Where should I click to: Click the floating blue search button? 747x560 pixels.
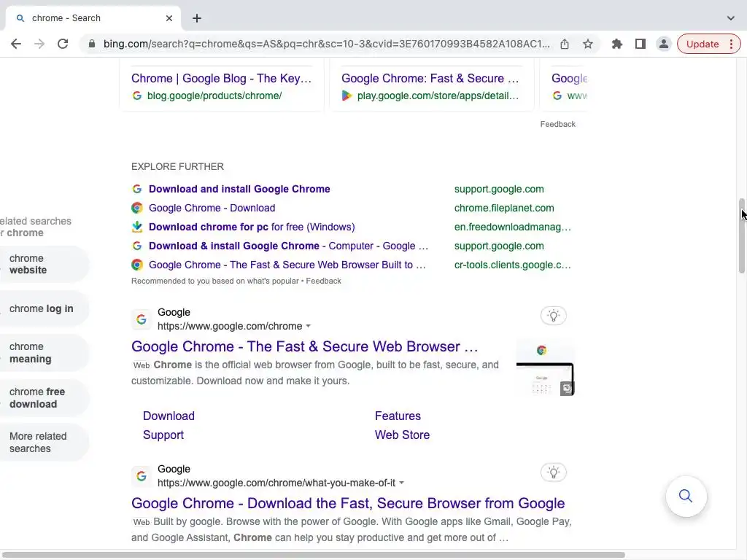pos(686,497)
